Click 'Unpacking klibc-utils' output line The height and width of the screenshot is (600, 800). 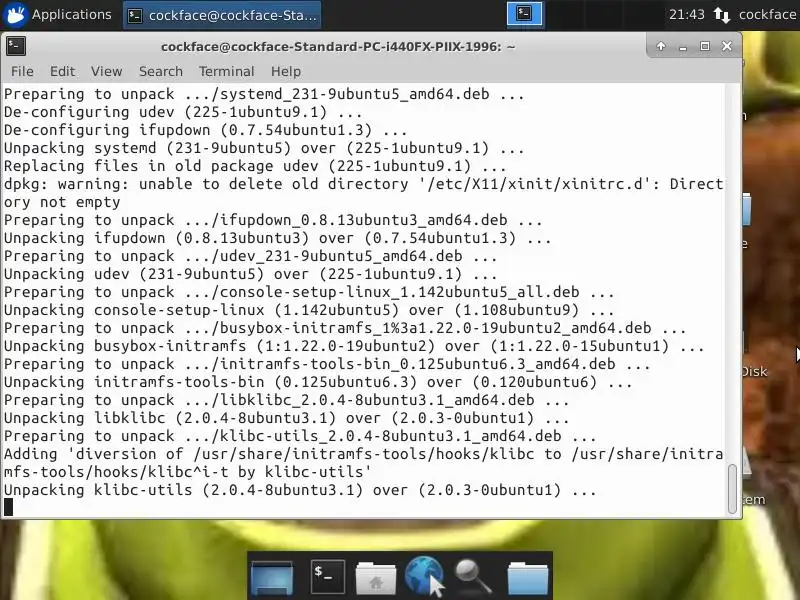click(x=300, y=490)
